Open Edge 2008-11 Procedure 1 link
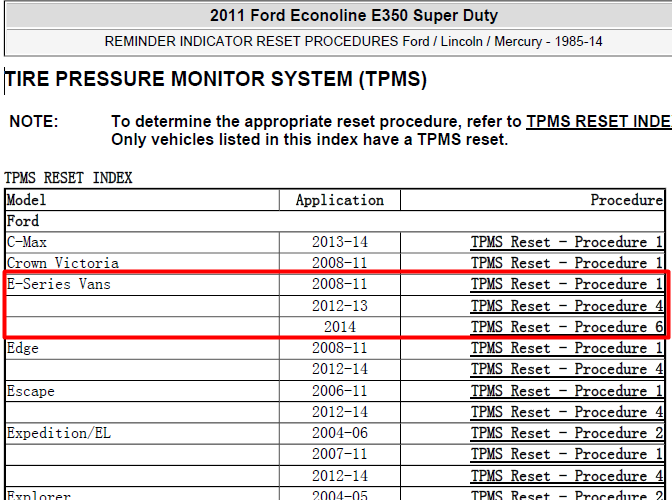Image resolution: width=672 pixels, height=500 pixels. [567, 348]
